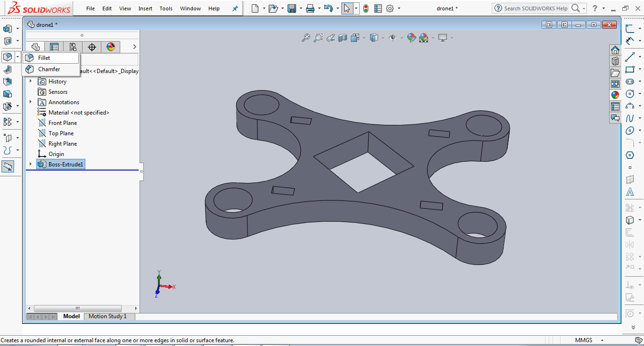Viewport: 644px width, 346px height.
Task: Open the Options gear
Action: pos(390,8)
